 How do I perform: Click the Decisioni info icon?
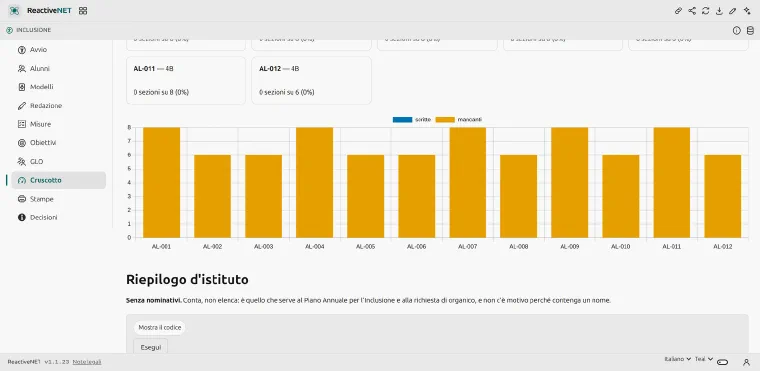[x=21, y=217]
